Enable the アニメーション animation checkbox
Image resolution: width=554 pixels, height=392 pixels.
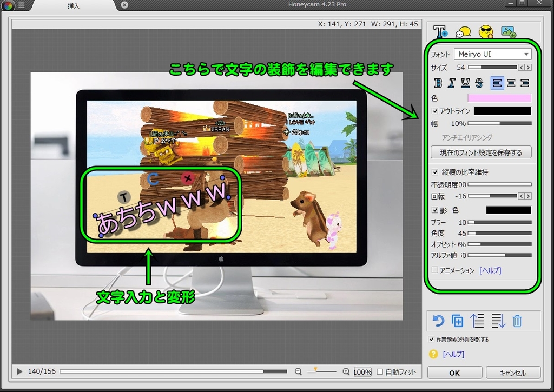tap(435, 270)
